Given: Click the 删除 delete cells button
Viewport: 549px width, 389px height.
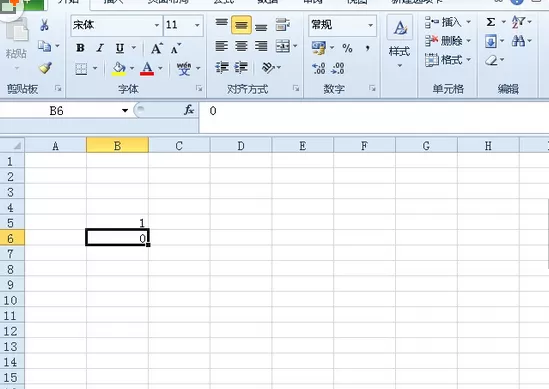Looking at the screenshot, I should [447, 41].
